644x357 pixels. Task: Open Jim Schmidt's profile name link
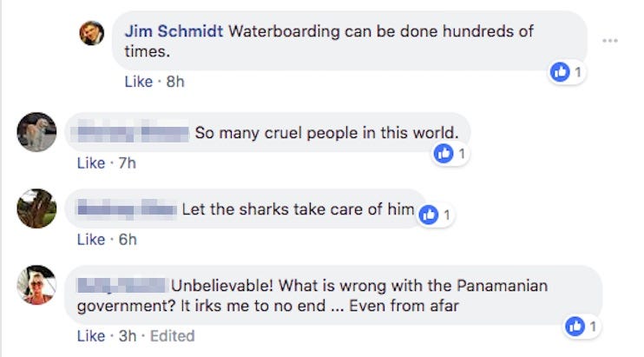pos(174,31)
